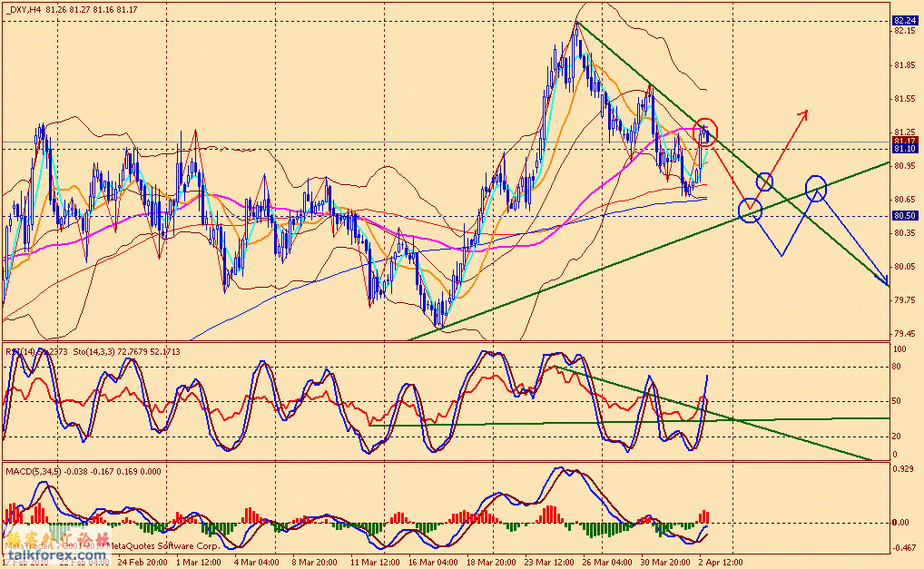Click the 80.95 price axis label
The height and width of the screenshot is (569, 924).
coord(905,166)
